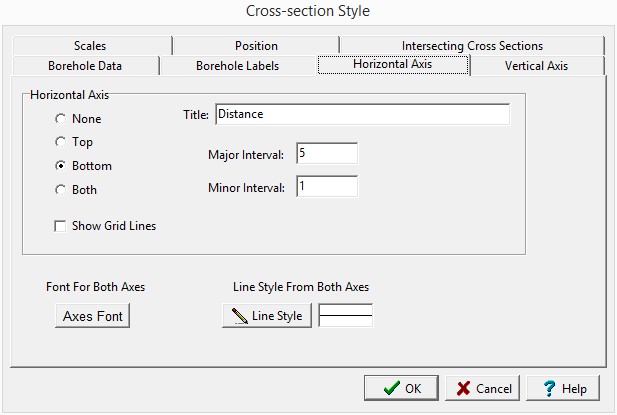Choose the Bottom axis radio option
The width and height of the screenshot is (617, 415).
(61, 166)
